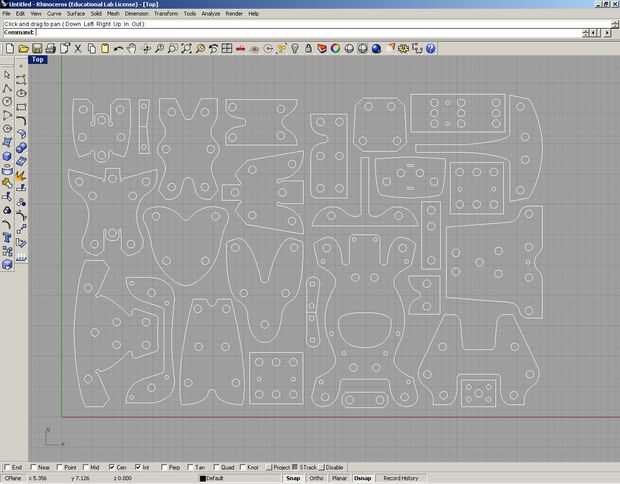This screenshot has height=484, width=620.
Task: Click the Undo arrow icon
Action: pyautogui.click(x=118, y=49)
